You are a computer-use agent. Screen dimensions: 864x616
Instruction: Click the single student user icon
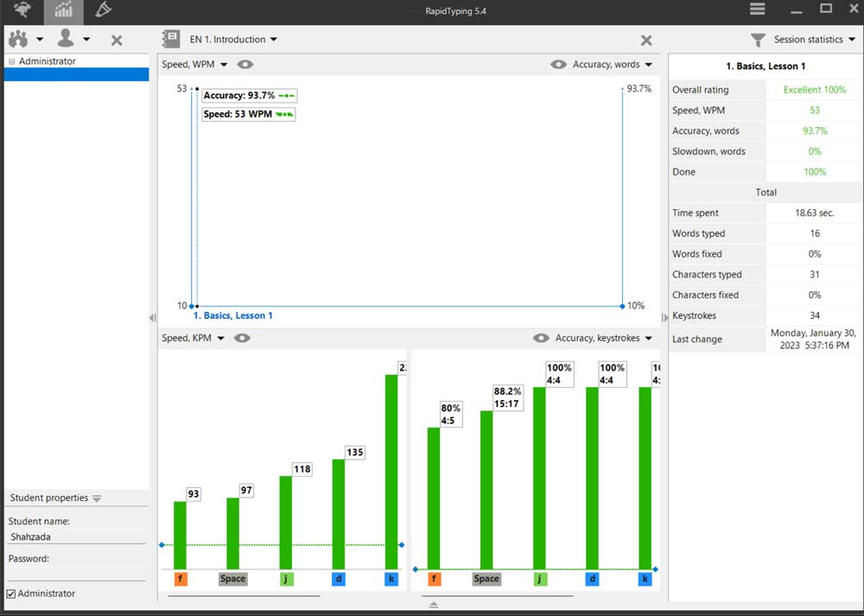(x=66, y=38)
